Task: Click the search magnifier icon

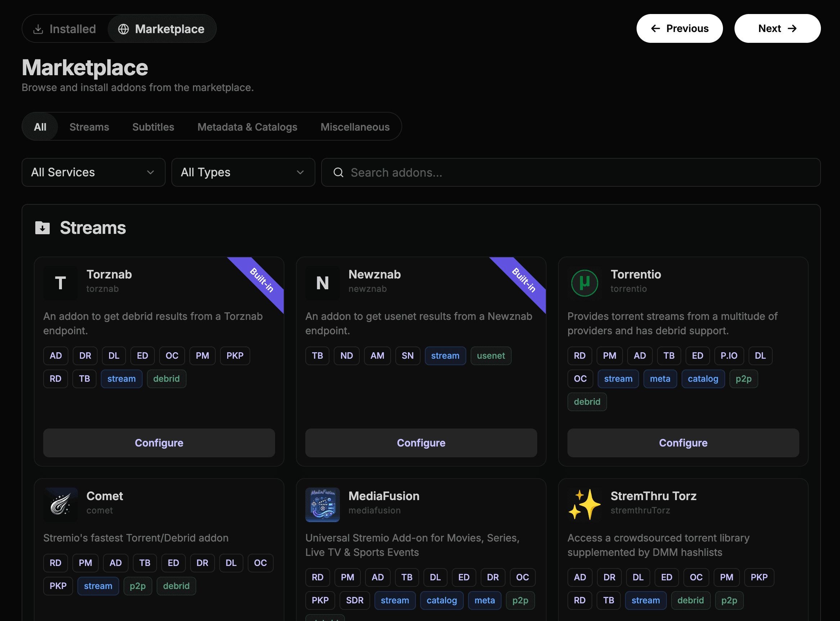Action: coord(338,172)
